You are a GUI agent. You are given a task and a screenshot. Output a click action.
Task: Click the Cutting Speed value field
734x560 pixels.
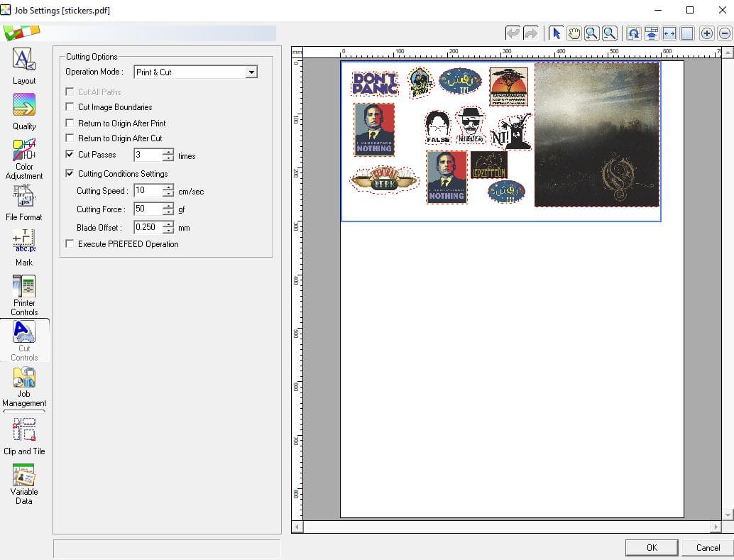(x=148, y=190)
